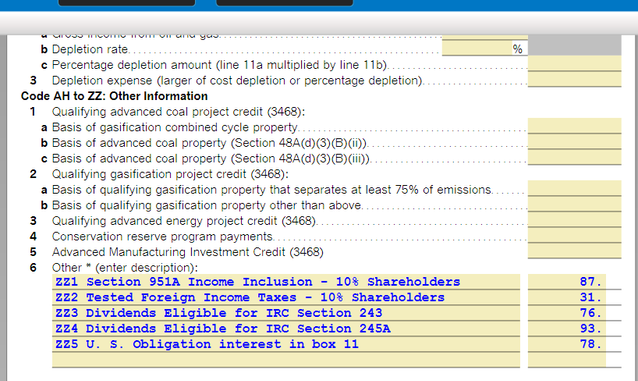Click 'Qualifying advanced coal project credit (3468):' text
The height and width of the screenshot is (381, 638).
tap(178, 112)
